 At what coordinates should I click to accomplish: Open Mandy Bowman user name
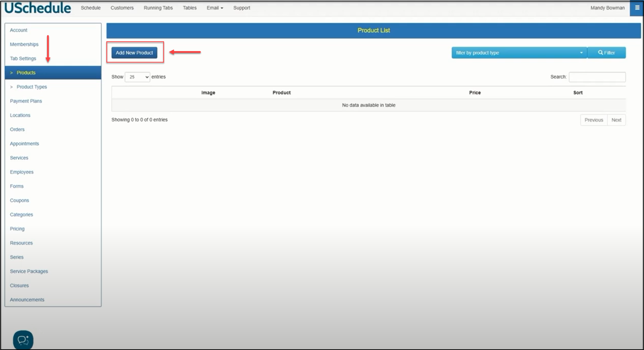coord(607,8)
